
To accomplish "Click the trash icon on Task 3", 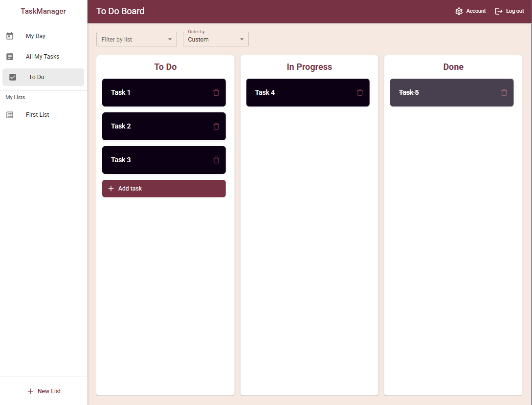I will 216,160.
